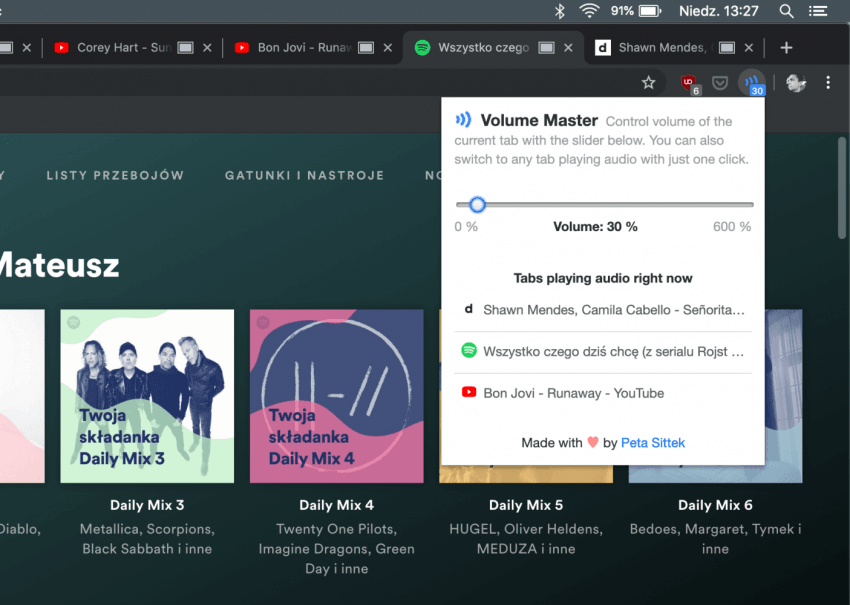This screenshot has width=850, height=605.
Task: Open Daily Mix 4 cover thumbnail
Action: click(337, 396)
